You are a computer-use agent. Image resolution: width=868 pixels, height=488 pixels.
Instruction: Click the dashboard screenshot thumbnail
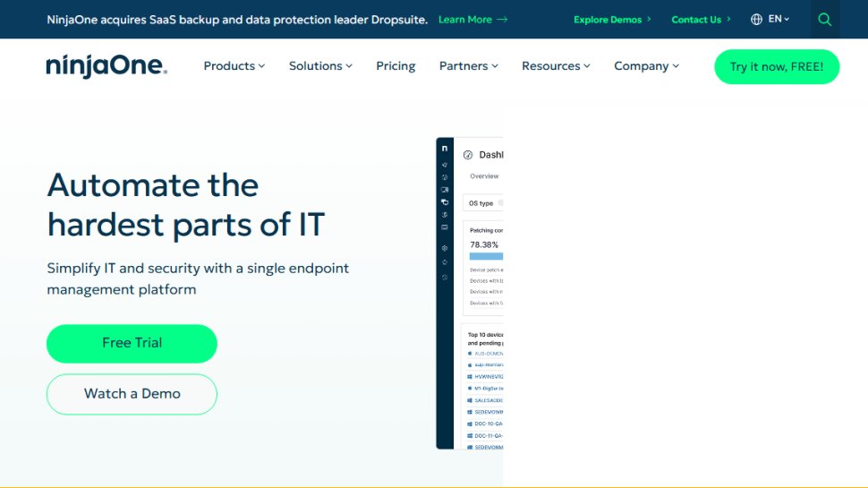[x=470, y=293]
